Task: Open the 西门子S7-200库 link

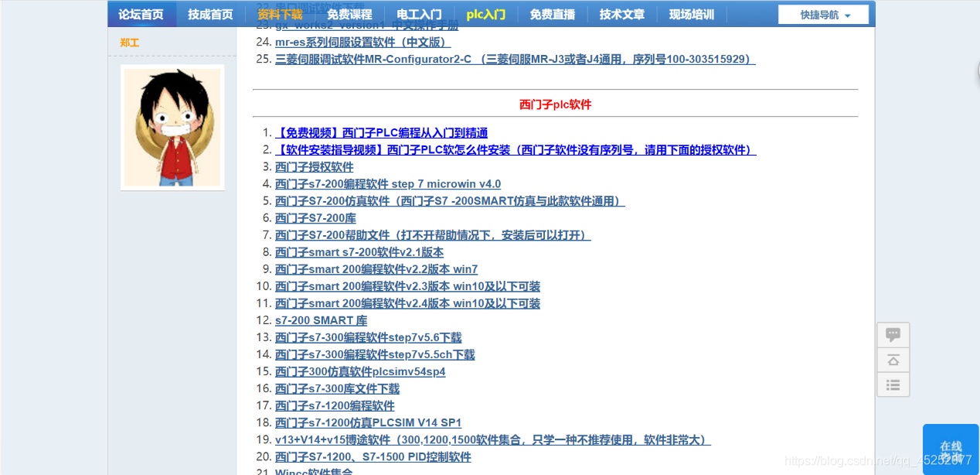Action: [x=315, y=218]
